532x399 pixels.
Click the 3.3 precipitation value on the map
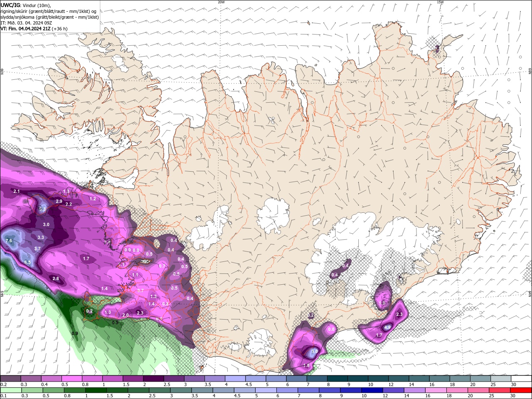(x=41, y=237)
